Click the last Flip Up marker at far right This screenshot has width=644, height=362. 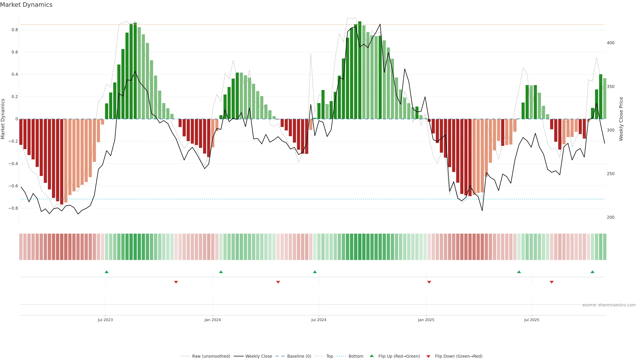[593, 272]
